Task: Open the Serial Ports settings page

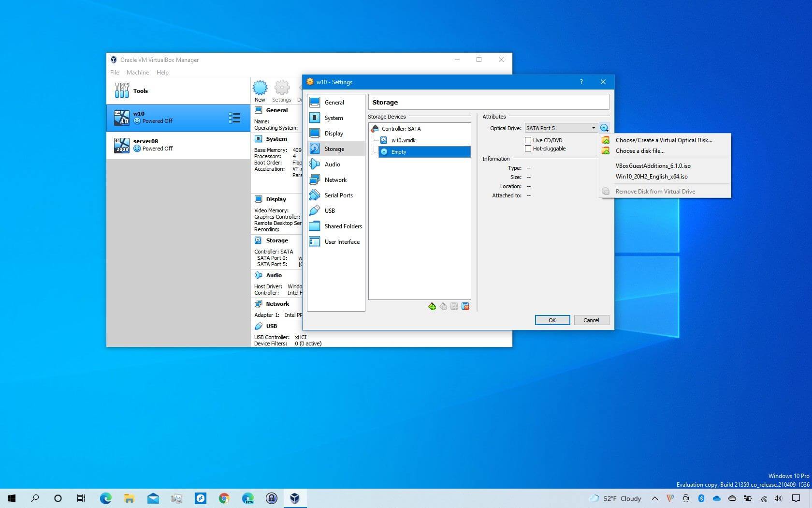Action: pyautogui.click(x=338, y=195)
